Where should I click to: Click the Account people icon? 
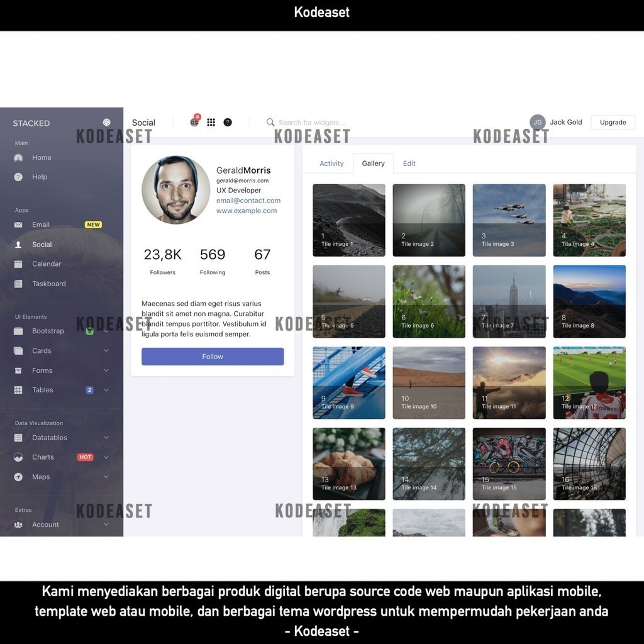pos(18,525)
